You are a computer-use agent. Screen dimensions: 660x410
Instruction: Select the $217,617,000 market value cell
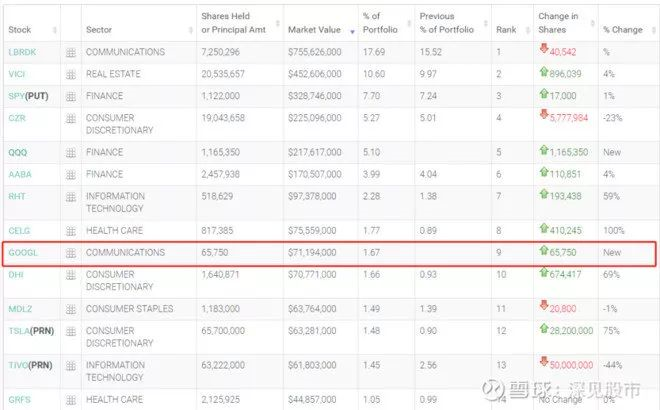coord(315,152)
